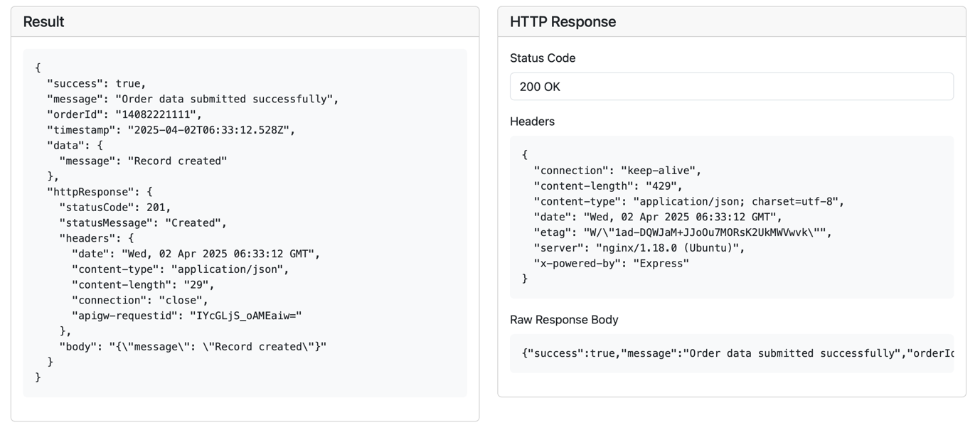Click the etag header line
The image size is (980, 430).
tap(682, 232)
